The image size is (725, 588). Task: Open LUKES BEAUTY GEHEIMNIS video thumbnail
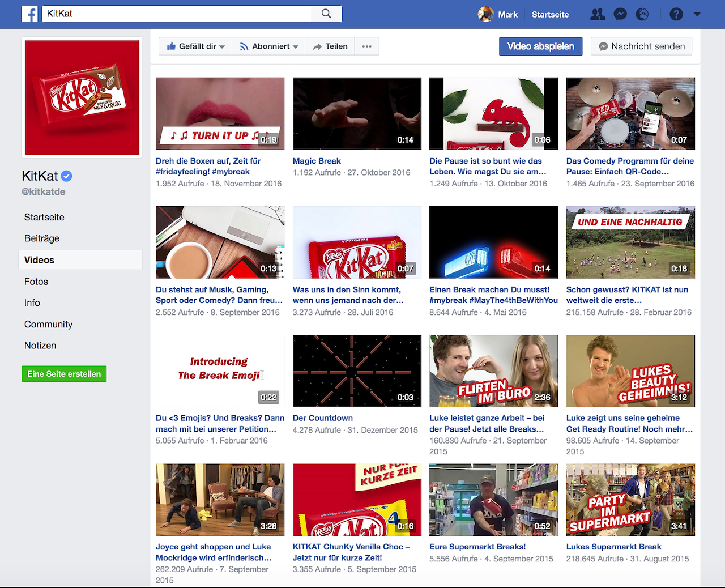[x=630, y=371]
